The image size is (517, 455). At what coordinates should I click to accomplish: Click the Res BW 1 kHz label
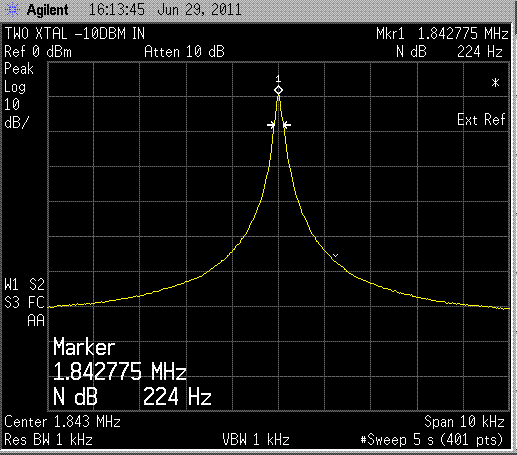tap(48, 440)
